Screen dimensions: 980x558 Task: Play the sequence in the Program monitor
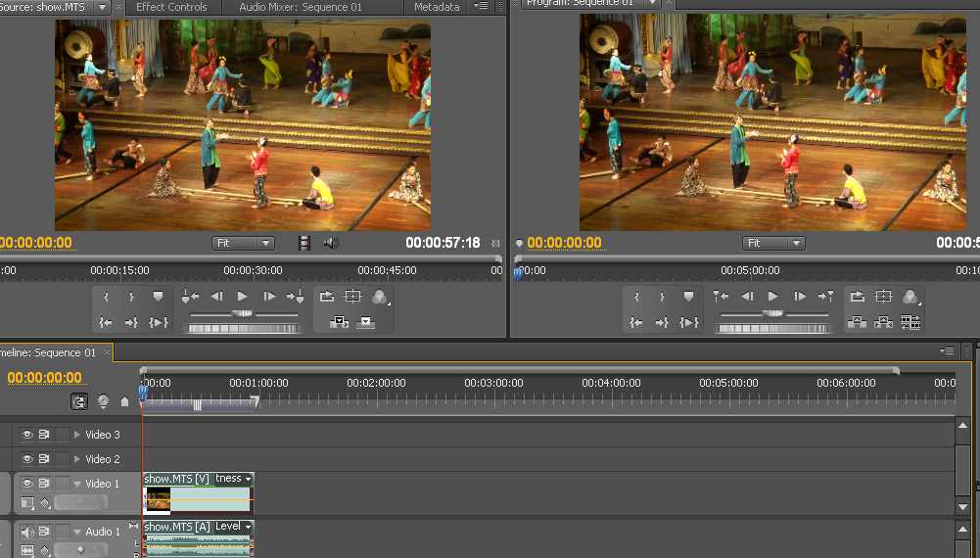click(x=773, y=297)
